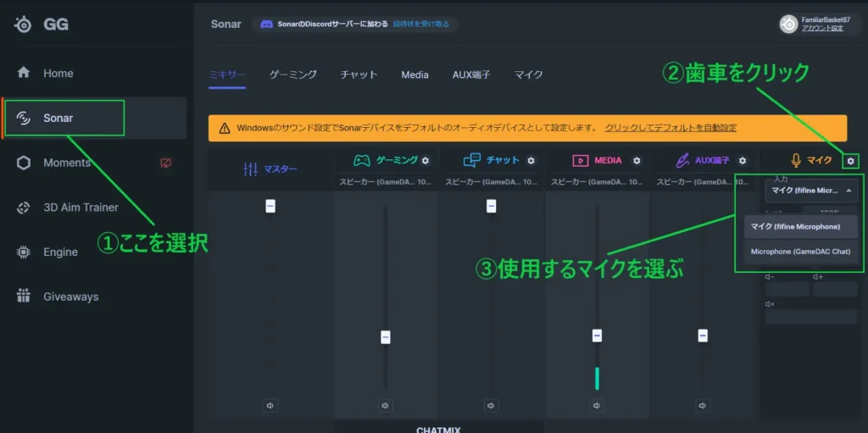
Task: Switch to the ゲーミング tab
Action: coord(292,75)
